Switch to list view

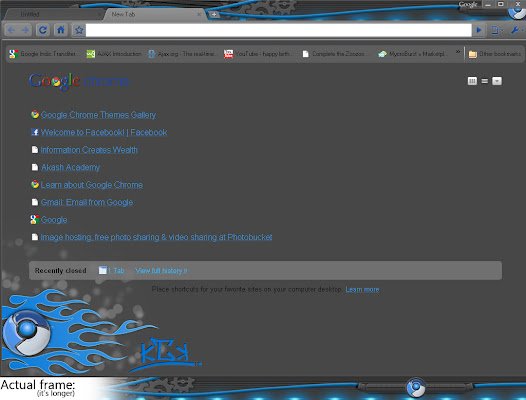point(485,81)
